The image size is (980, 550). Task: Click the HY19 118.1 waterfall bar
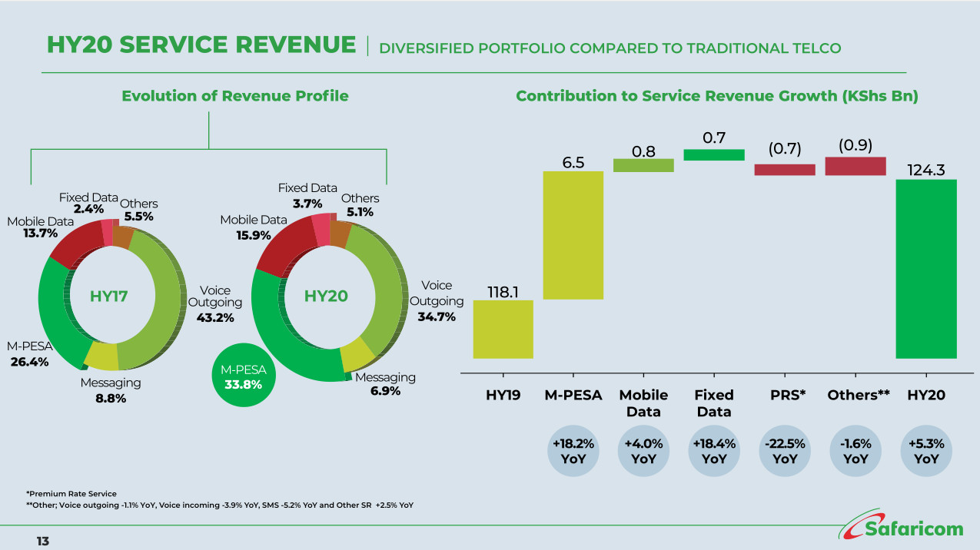pyautogui.click(x=503, y=329)
